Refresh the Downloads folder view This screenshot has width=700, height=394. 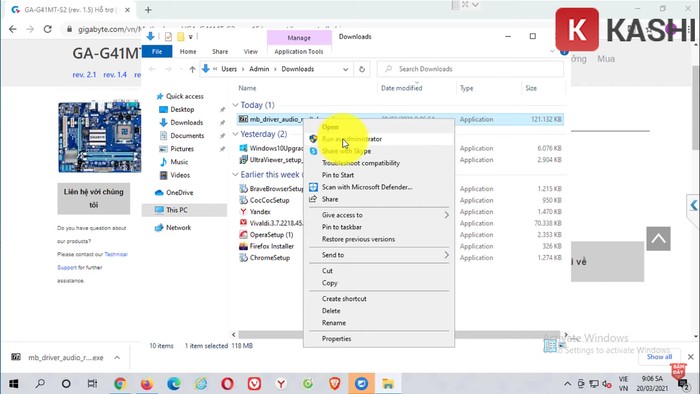click(x=362, y=69)
